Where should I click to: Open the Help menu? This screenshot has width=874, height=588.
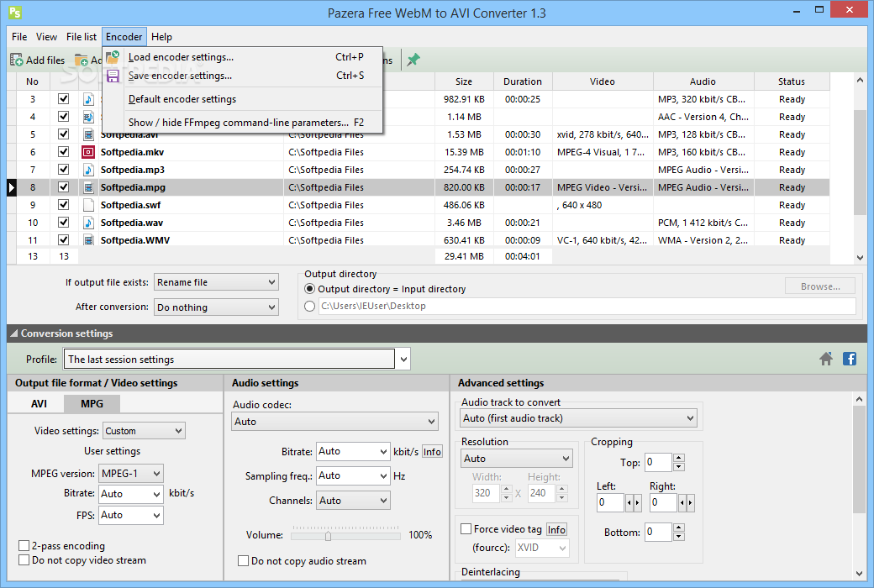click(x=161, y=37)
